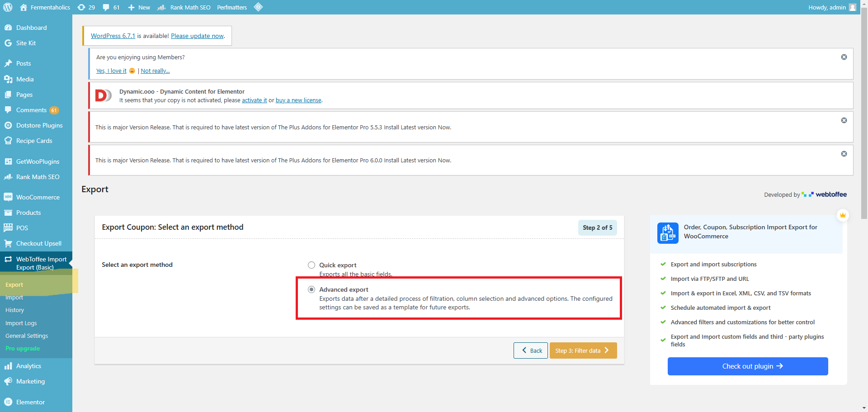Viewport: 868px width, 412px height.
Task: Select the Quick export radio button
Action: pos(311,265)
